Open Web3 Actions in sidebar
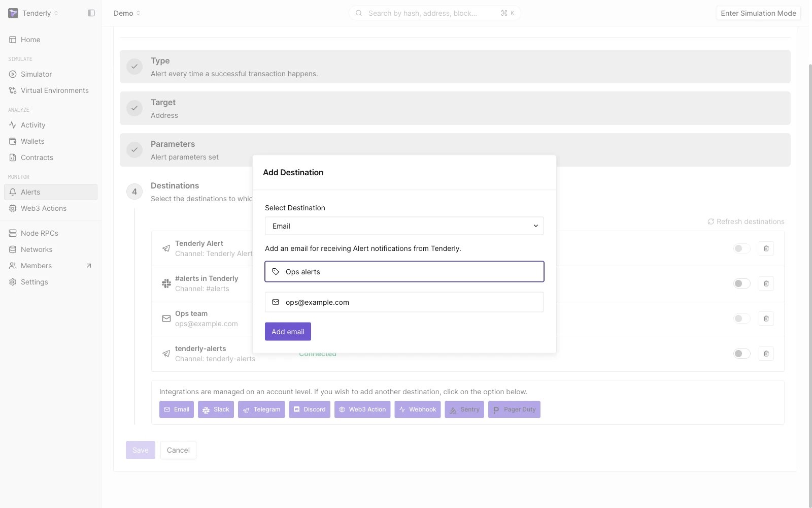The width and height of the screenshot is (812, 508). [x=51, y=208]
